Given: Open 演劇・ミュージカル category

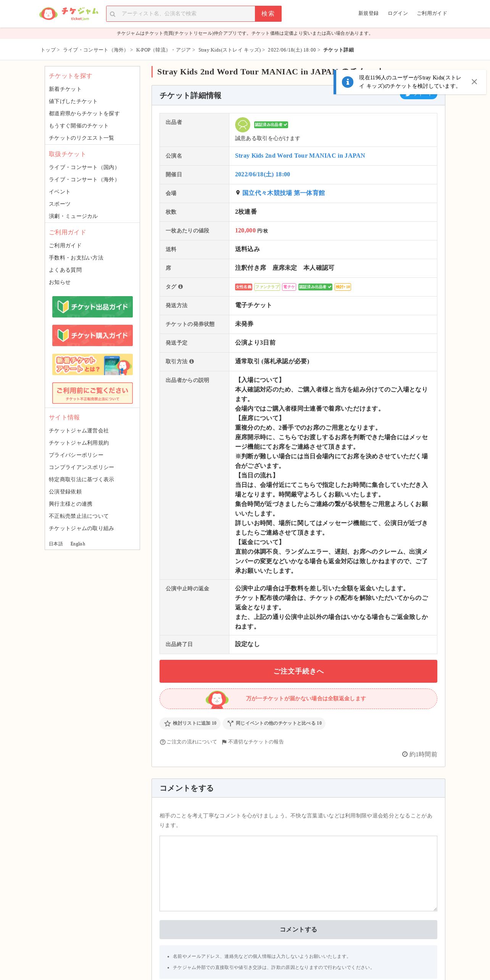Looking at the screenshot, I should tap(73, 216).
